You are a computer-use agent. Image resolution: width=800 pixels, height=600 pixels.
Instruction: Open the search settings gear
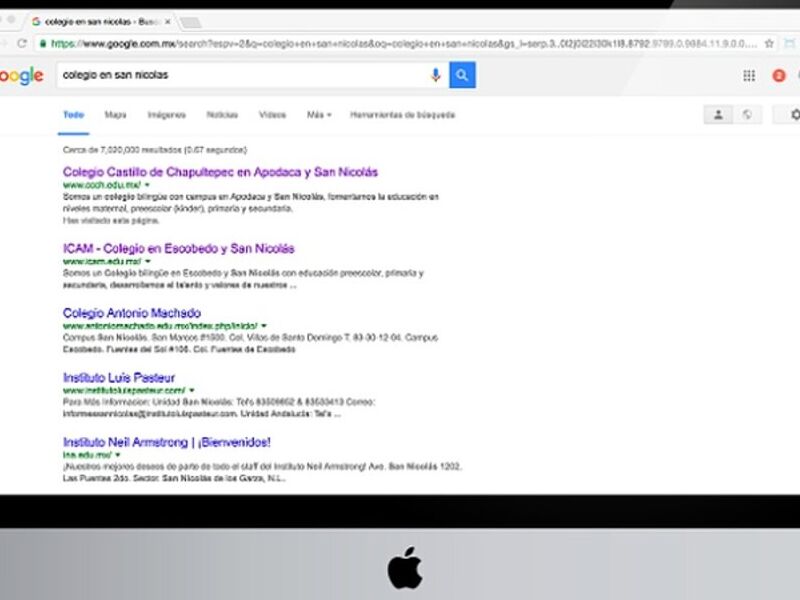(x=795, y=114)
